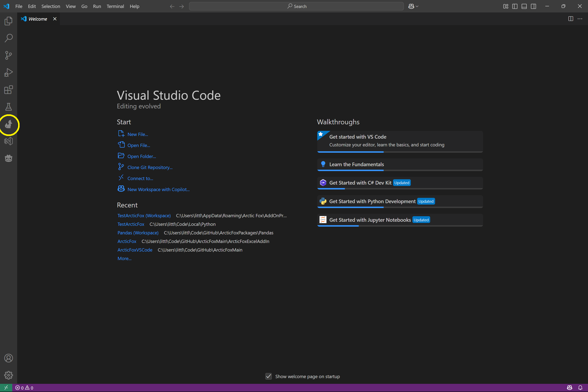Open TestArcticFox (Workspace) recent entry

click(x=144, y=216)
